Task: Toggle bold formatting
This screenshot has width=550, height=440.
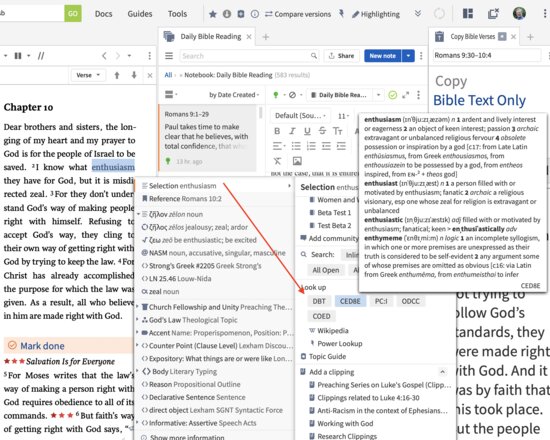Action: click(x=277, y=131)
